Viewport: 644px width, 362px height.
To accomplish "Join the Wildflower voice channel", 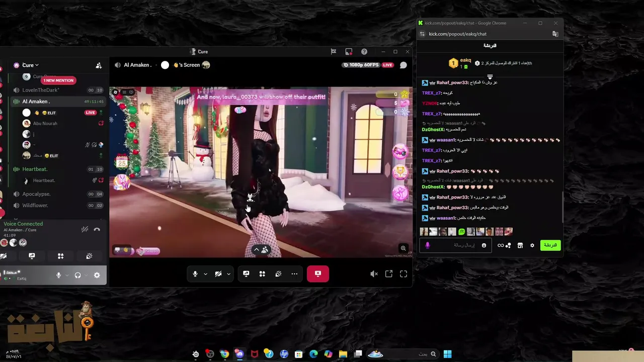I will coord(58,205).
